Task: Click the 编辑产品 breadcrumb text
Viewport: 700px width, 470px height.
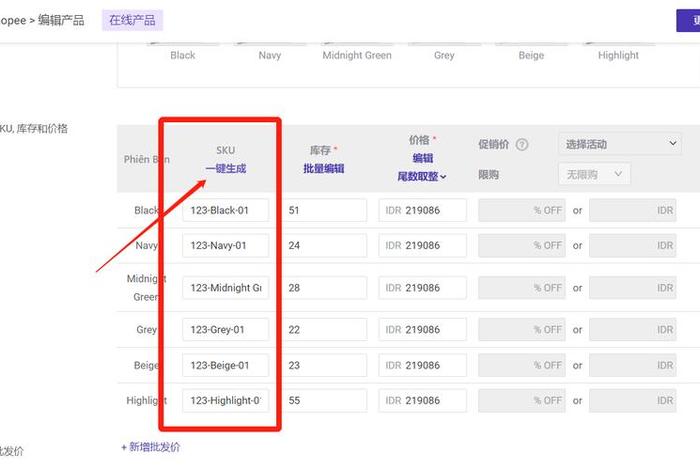Action: pos(61,20)
